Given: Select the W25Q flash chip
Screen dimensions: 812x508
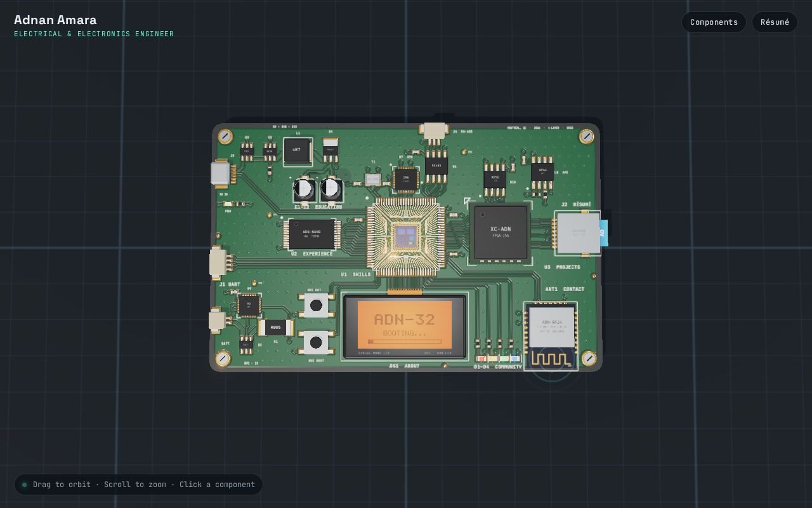Looking at the screenshot, I should (x=495, y=178).
